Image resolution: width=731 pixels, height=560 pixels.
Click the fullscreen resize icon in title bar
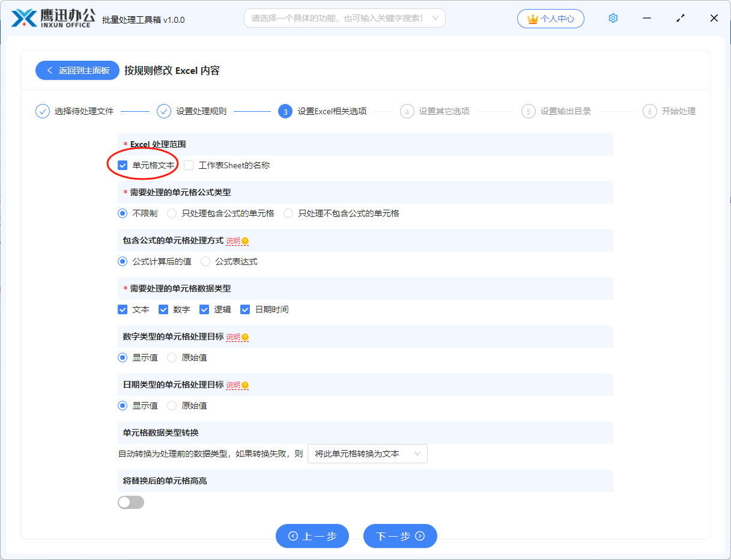681,18
